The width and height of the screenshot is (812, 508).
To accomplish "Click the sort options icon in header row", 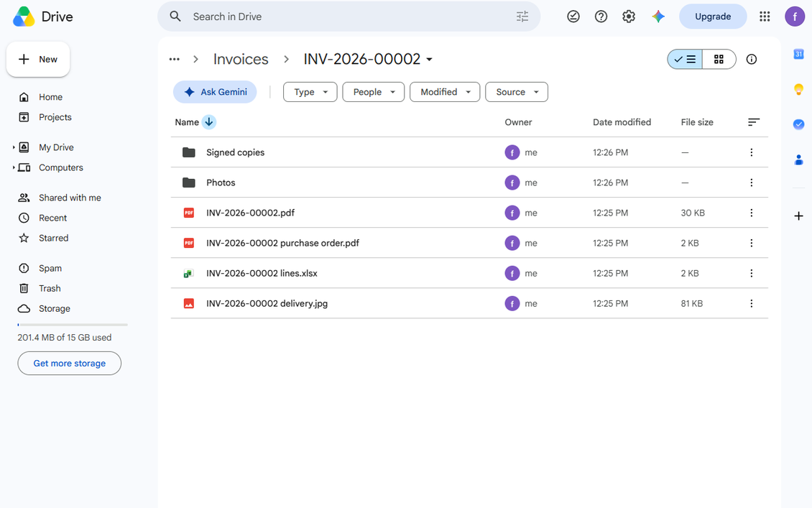I will (754, 122).
